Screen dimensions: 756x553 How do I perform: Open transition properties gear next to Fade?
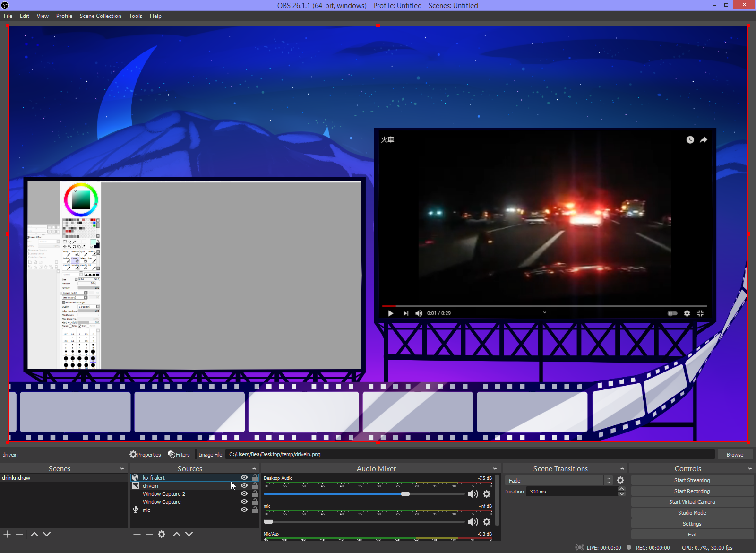[x=620, y=480]
